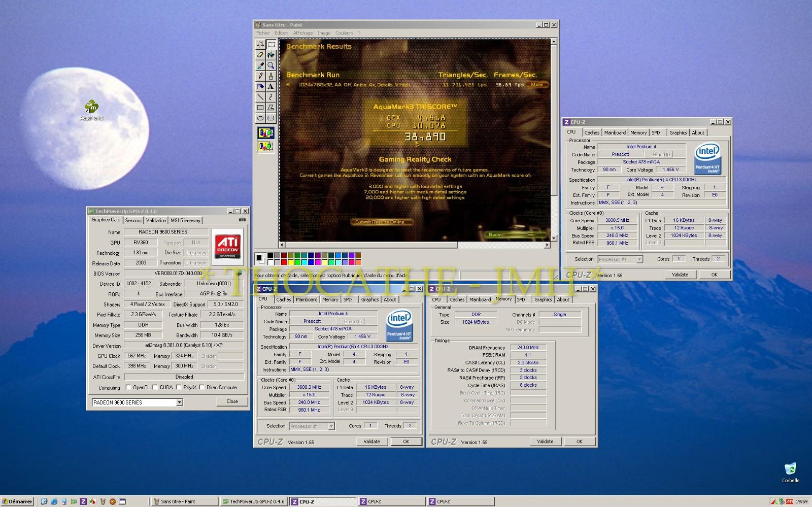Image resolution: width=812 pixels, height=507 pixels.
Task: Click Validate in the bottom-middle CPU-Z window
Action: point(371,442)
